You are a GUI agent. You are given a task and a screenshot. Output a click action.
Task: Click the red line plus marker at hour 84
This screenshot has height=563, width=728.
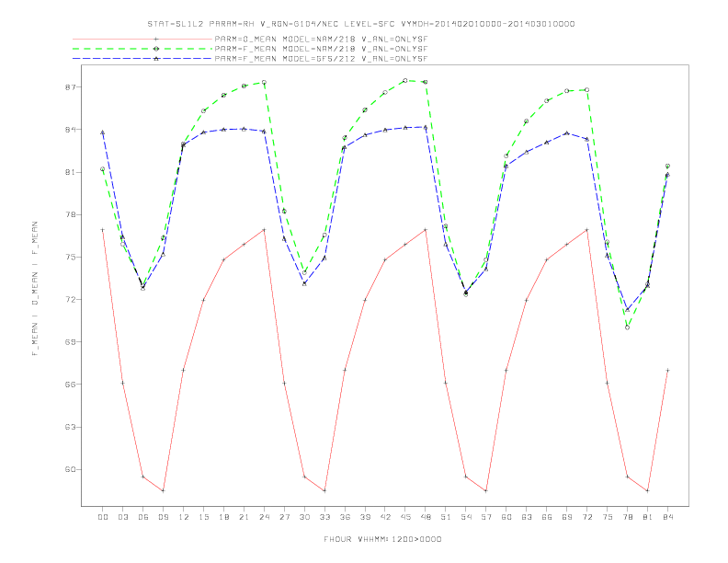(667, 370)
